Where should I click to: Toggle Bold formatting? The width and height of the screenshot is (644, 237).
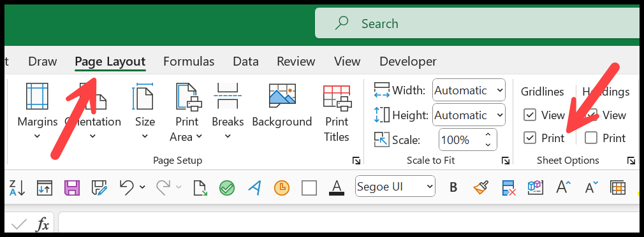(x=453, y=188)
